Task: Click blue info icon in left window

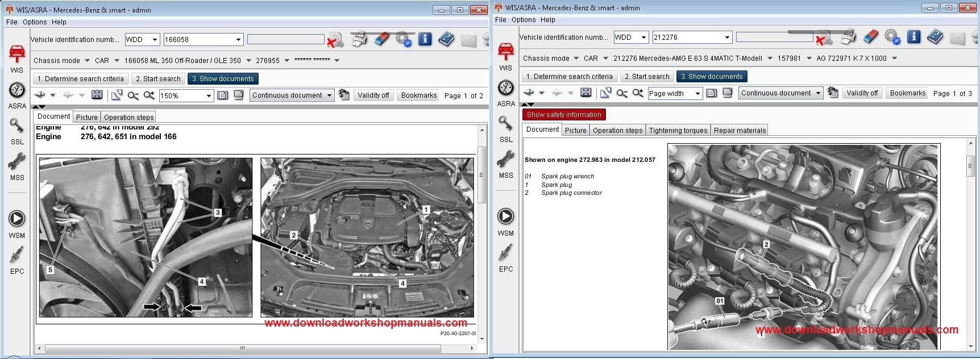Action: (x=425, y=39)
